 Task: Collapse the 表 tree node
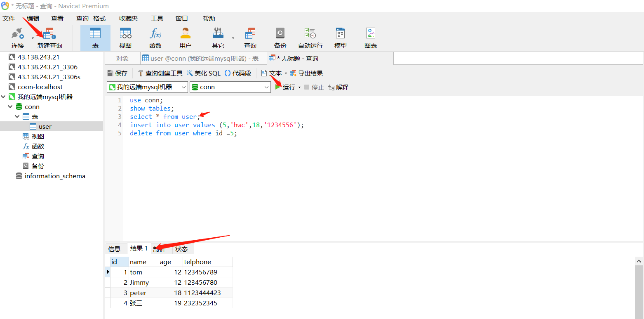coord(17,116)
